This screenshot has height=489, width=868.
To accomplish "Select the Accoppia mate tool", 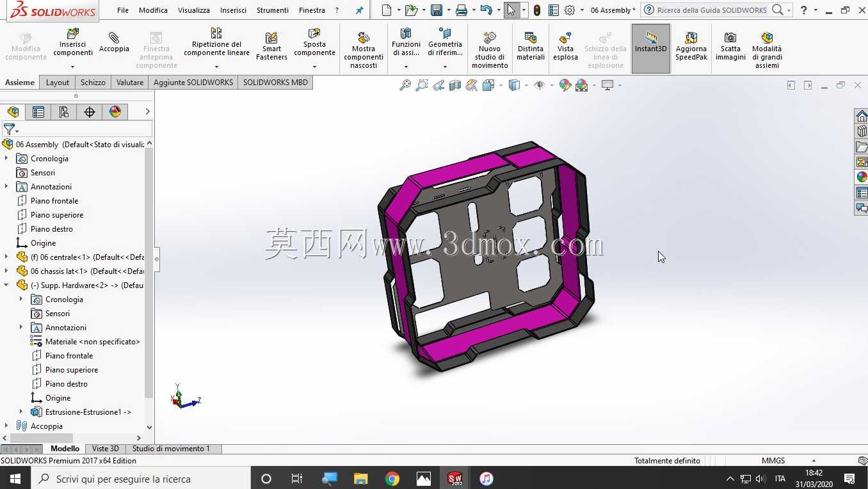I will pos(114,42).
